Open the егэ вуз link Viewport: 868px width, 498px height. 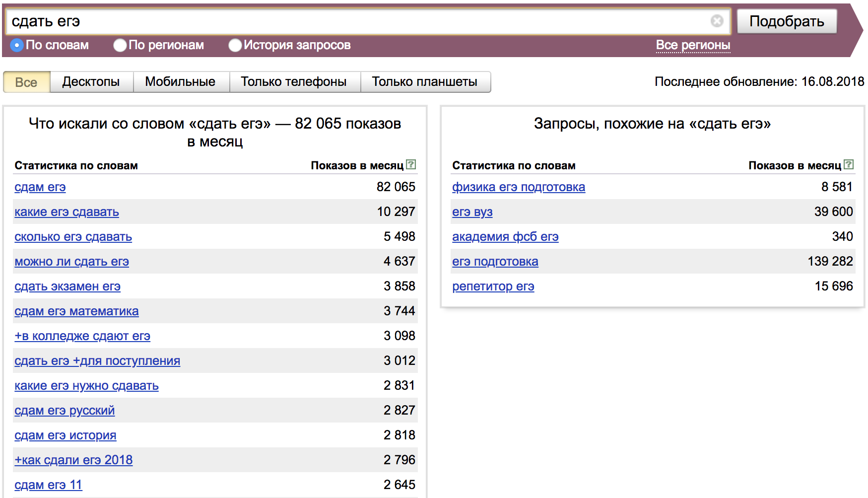[472, 212]
